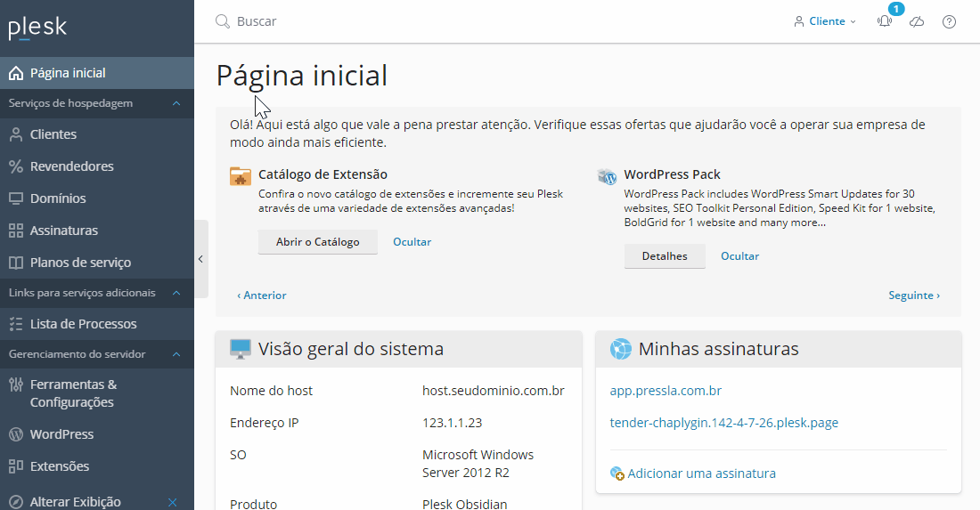
Task: Select the host.seudominio.com.br value
Action: click(x=494, y=391)
